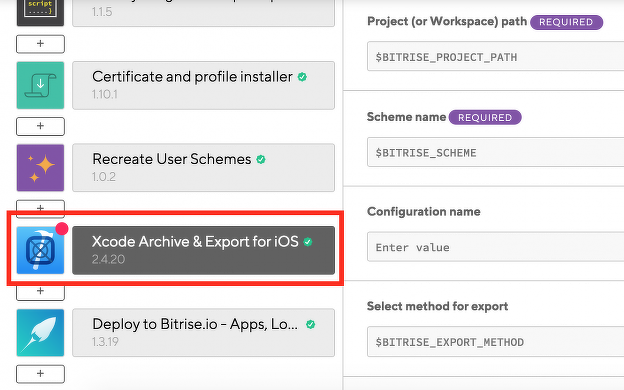Add step below Certificate and profile installer
The width and height of the screenshot is (624, 390).
click(40, 126)
